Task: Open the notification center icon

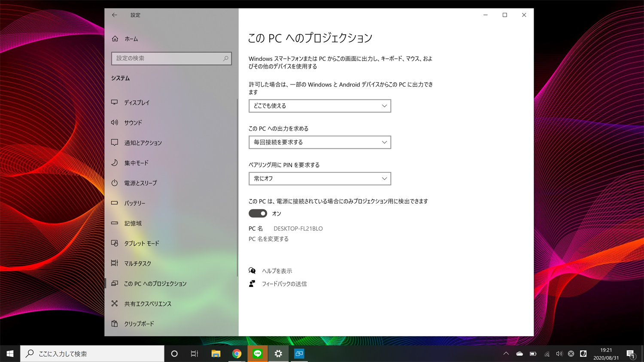Action: click(630, 354)
